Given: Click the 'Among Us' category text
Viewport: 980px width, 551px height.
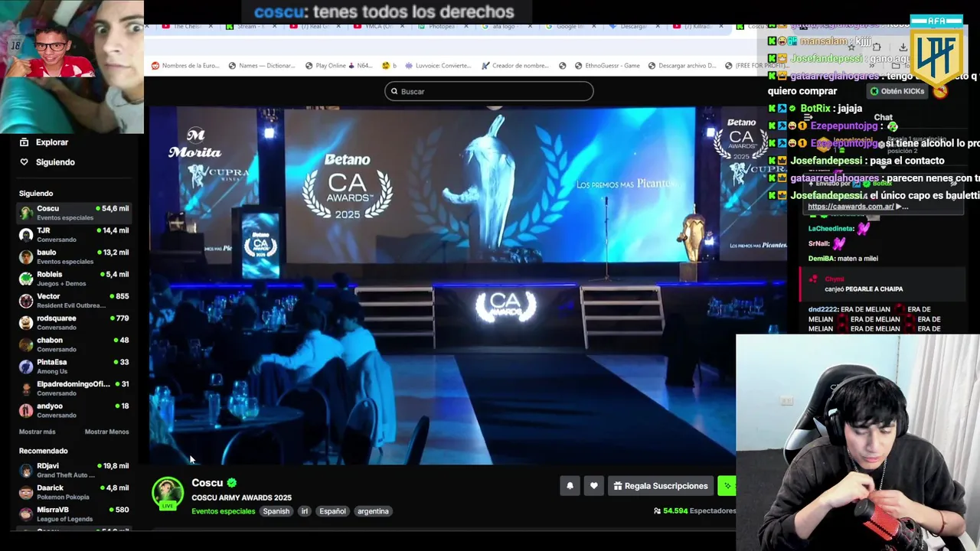Looking at the screenshot, I should point(52,372).
